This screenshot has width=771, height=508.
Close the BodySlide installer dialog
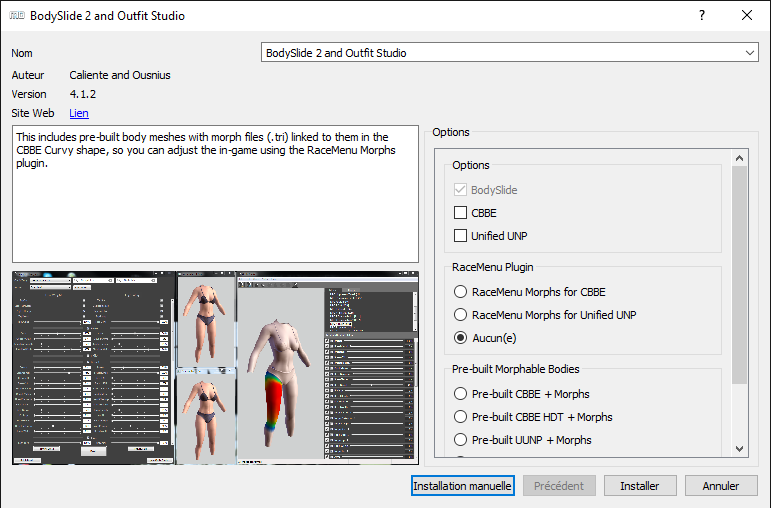(x=746, y=15)
